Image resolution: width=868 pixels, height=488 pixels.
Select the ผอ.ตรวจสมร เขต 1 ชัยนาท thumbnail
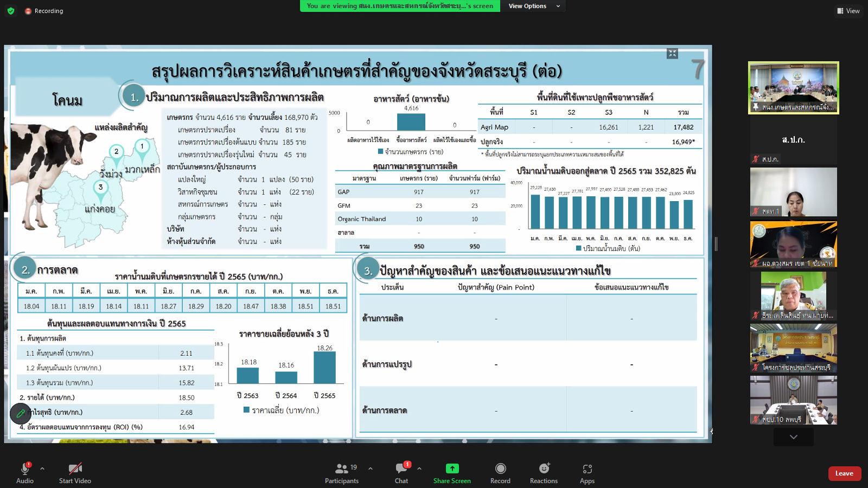(794, 244)
